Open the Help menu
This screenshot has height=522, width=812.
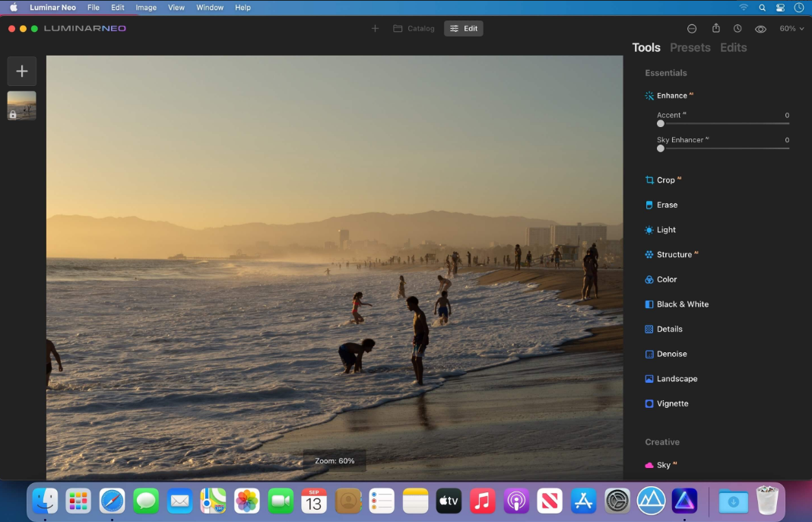click(243, 8)
